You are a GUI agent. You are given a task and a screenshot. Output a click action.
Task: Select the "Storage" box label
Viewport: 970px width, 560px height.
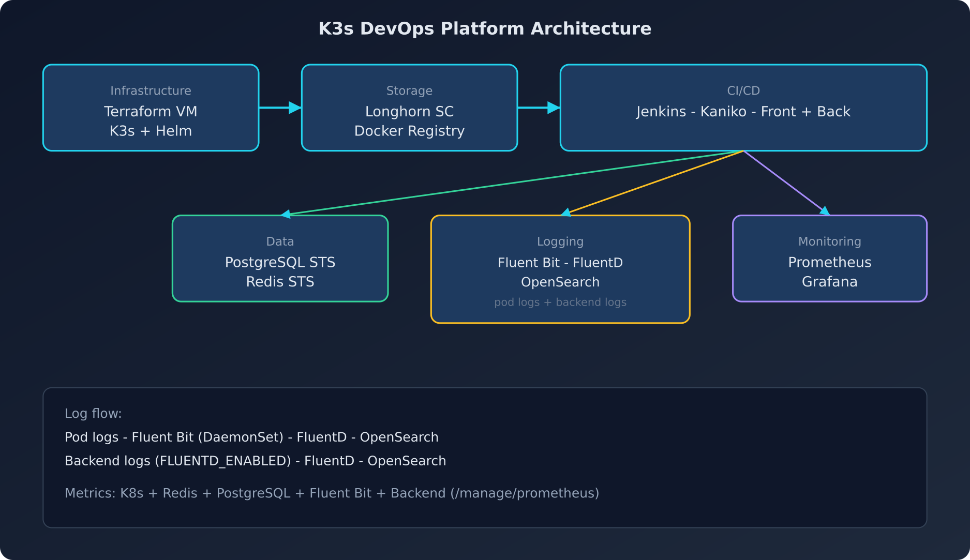coord(409,91)
